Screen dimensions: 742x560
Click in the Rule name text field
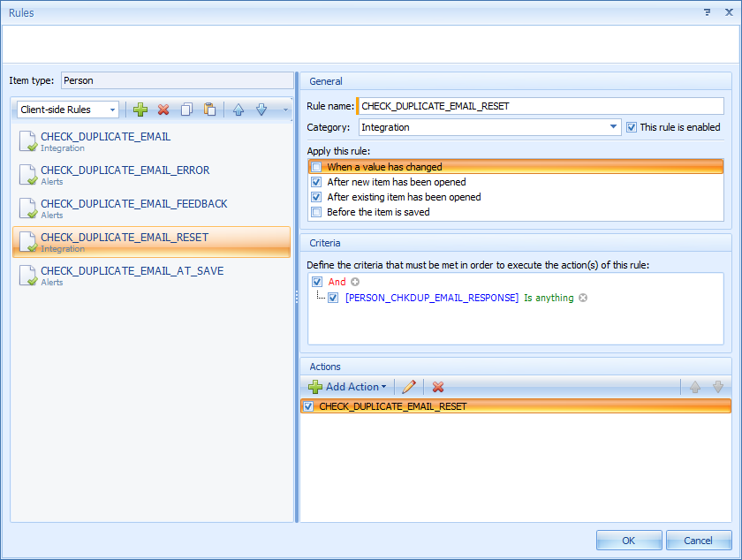click(539, 106)
